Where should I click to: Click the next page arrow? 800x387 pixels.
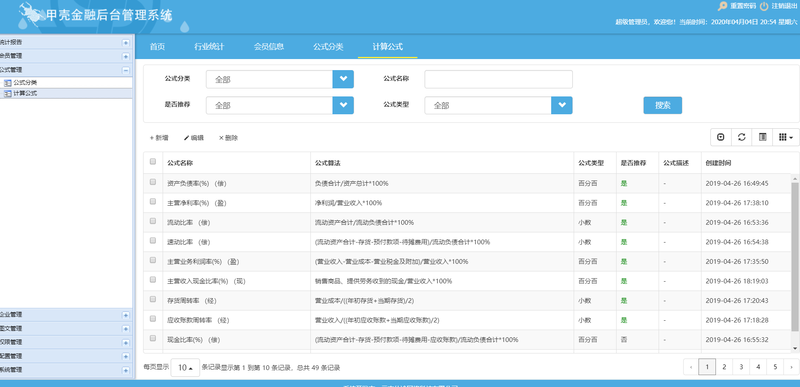tap(791, 367)
